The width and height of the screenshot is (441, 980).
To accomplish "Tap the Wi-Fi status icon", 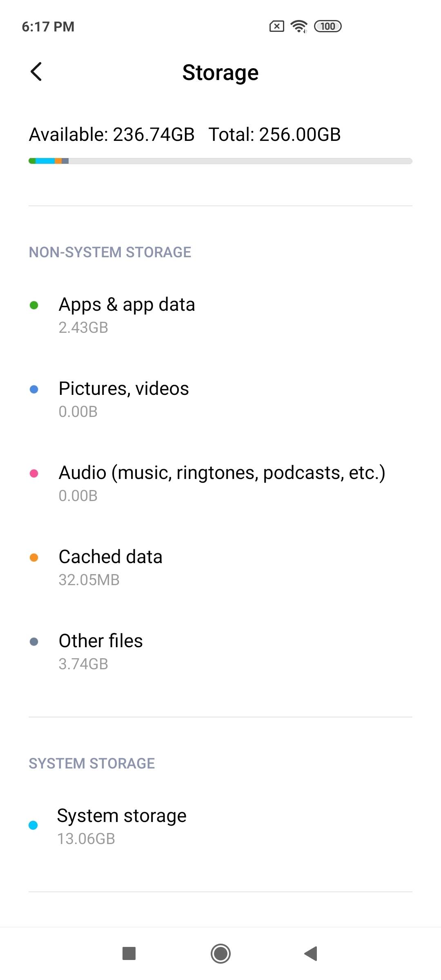I will (299, 27).
